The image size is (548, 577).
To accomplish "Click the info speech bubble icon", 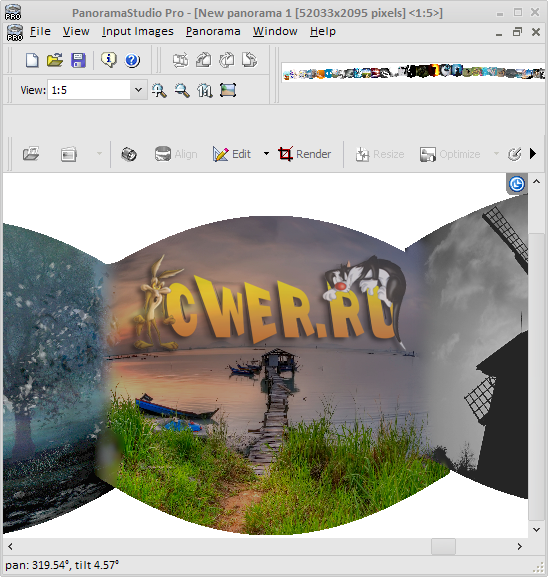I will (109, 60).
